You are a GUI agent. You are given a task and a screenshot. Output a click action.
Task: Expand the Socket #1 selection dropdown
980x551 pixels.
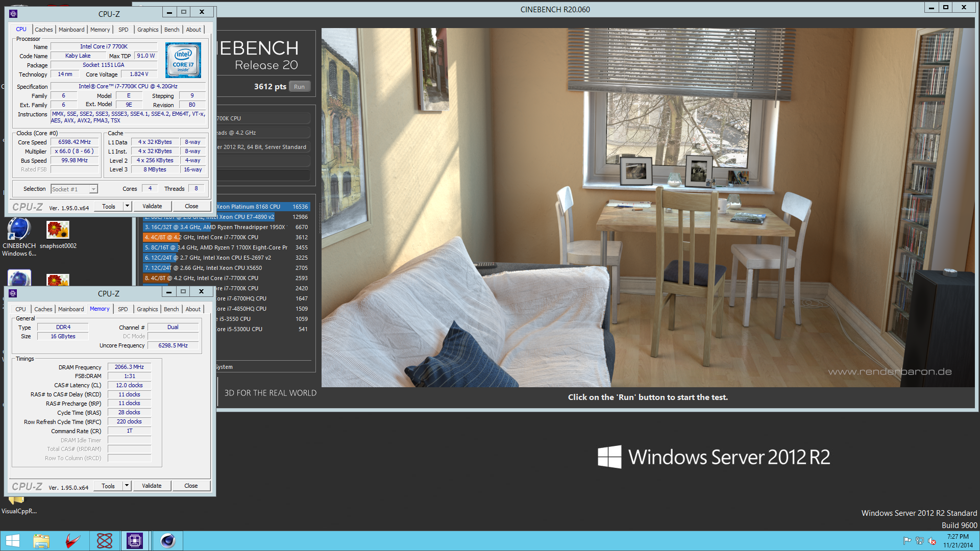(x=93, y=189)
